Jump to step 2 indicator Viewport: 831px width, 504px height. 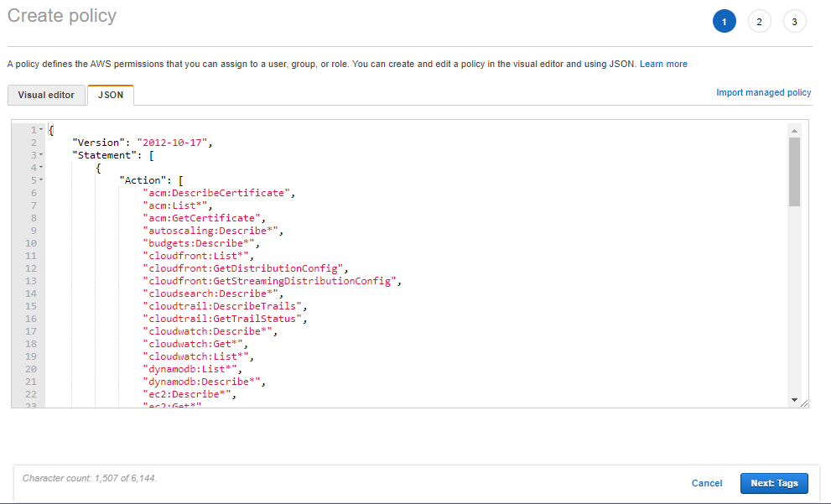coord(759,22)
